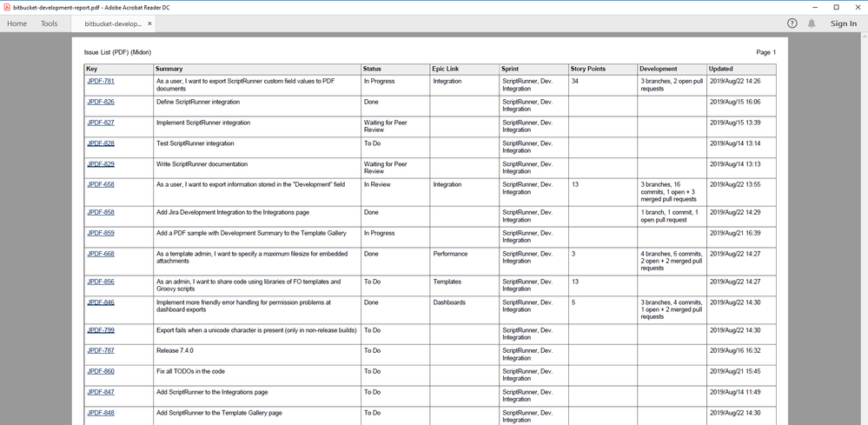Open issue link JPDF-826
868x425 pixels.
101,102
